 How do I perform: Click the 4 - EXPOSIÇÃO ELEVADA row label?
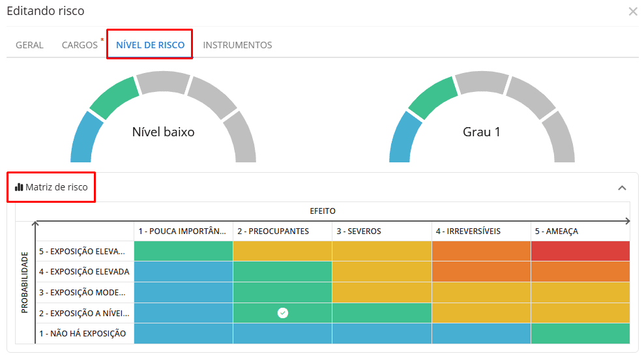(x=84, y=272)
